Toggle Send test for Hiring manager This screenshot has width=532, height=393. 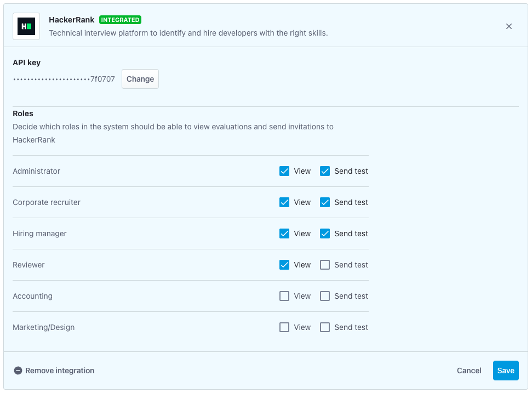[325, 233]
